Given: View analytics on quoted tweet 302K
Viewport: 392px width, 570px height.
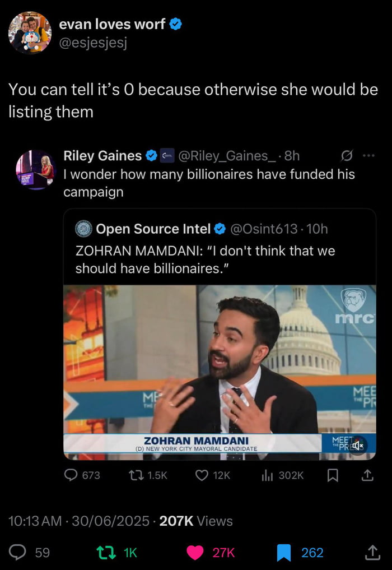Looking at the screenshot, I should pos(268,475).
